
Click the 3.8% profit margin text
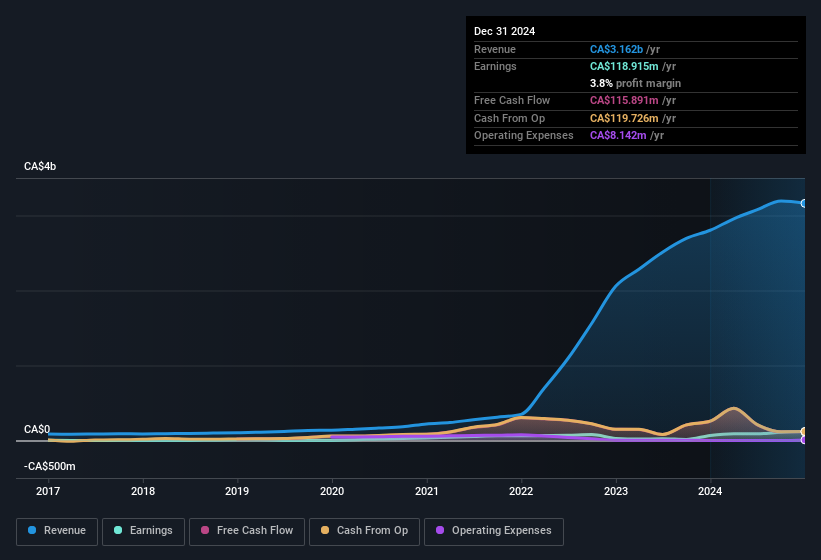pos(635,83)
